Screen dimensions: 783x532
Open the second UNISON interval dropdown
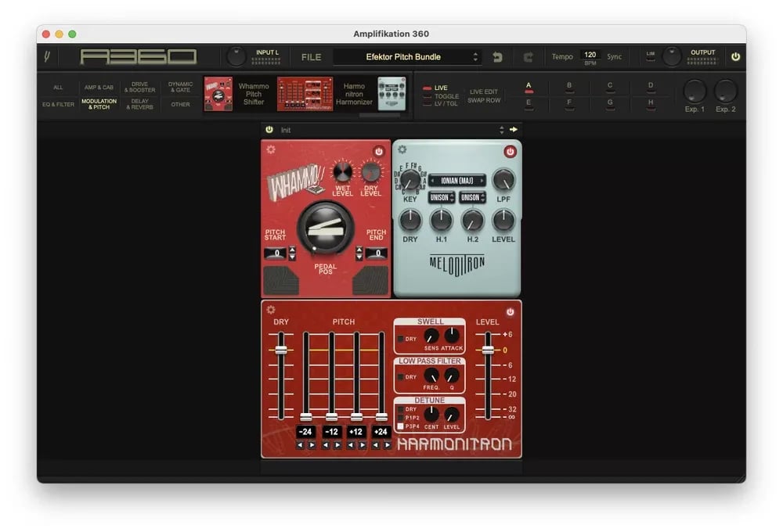pyautogui.click(x=472, y=198)
